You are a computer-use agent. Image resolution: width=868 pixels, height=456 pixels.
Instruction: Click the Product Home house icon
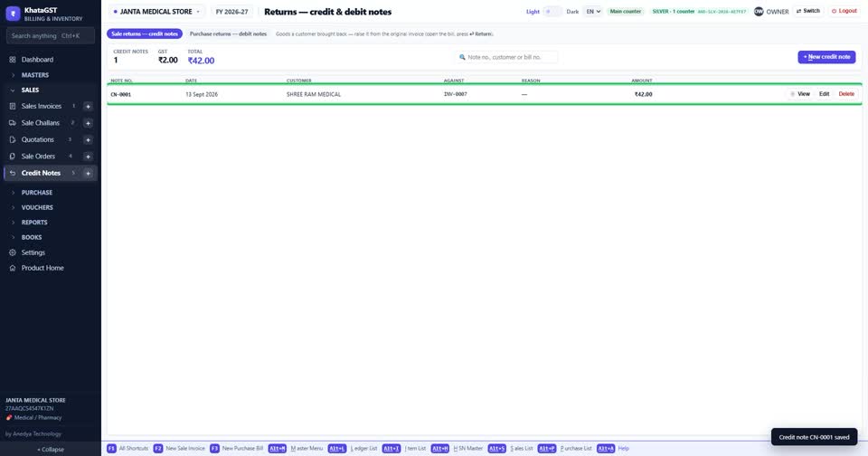point(12,268)
